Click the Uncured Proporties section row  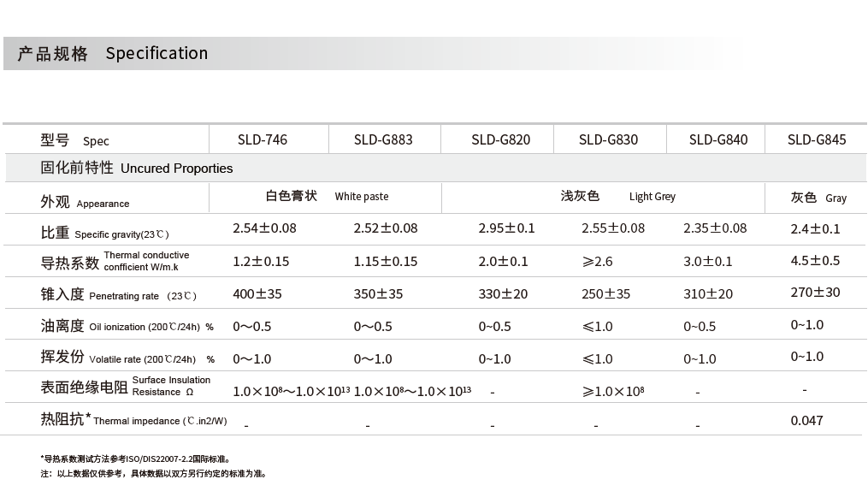coord(435,168)
